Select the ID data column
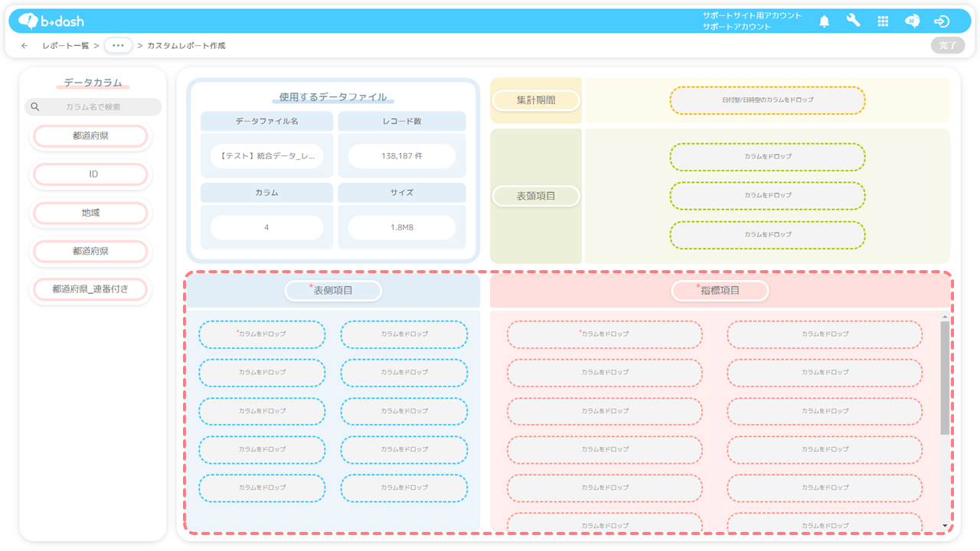The width and height of the screenshot is (980, 551). 90,174
